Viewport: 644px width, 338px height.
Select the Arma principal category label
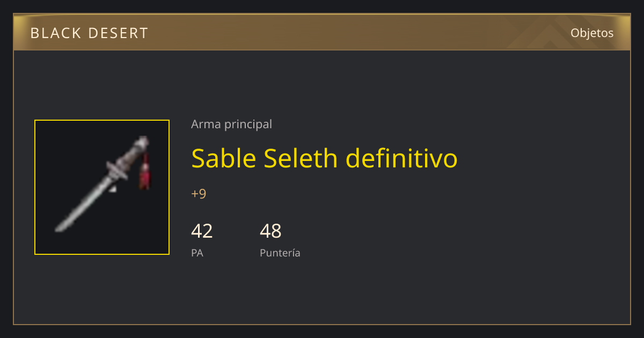pyautogui.click(x=231, y=124)
